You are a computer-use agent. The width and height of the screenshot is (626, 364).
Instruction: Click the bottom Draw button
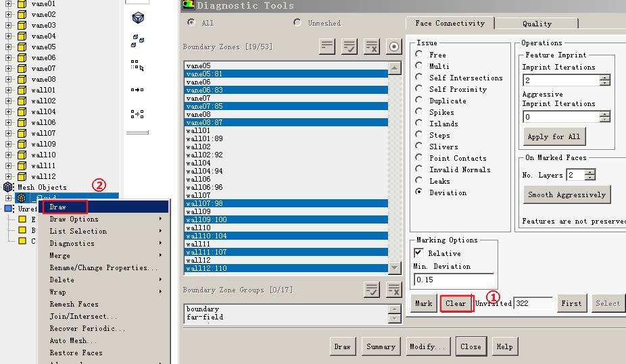click(342, 346)
